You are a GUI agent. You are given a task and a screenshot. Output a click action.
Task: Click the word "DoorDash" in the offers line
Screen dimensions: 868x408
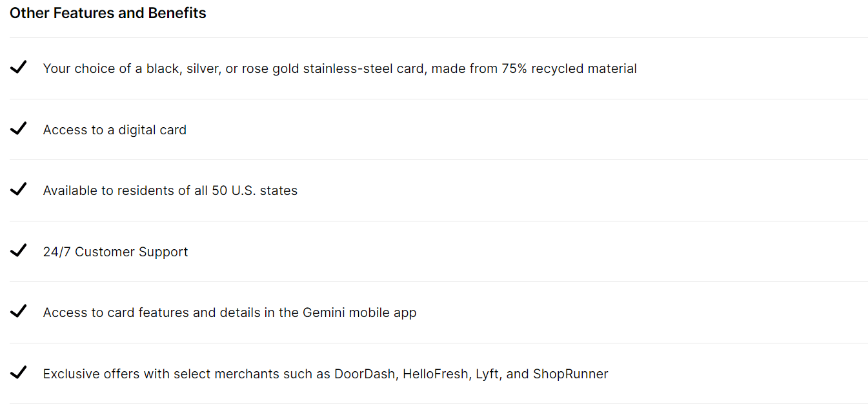[x=365, y=374]
